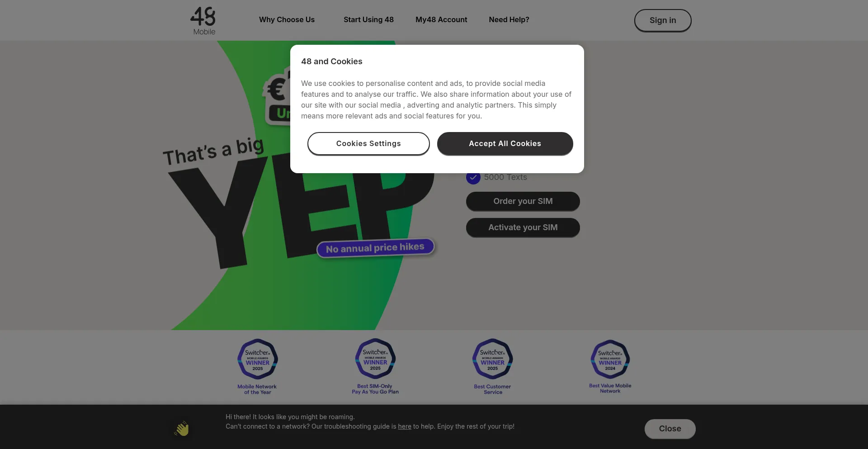Open the Why Choose Us menu
This screenshot has height=449, width=868.
287,20
